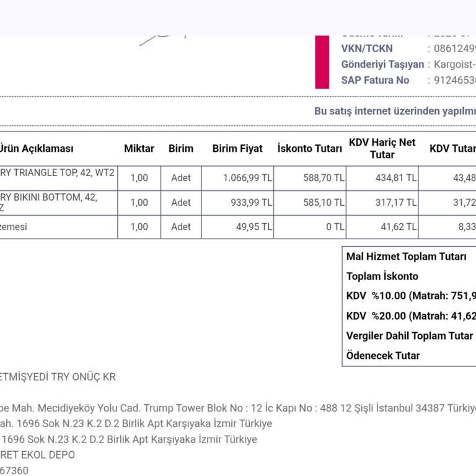476x476 pixels.
Task: Click the 585,10 TL discount amount
Action: pos(324,203)
